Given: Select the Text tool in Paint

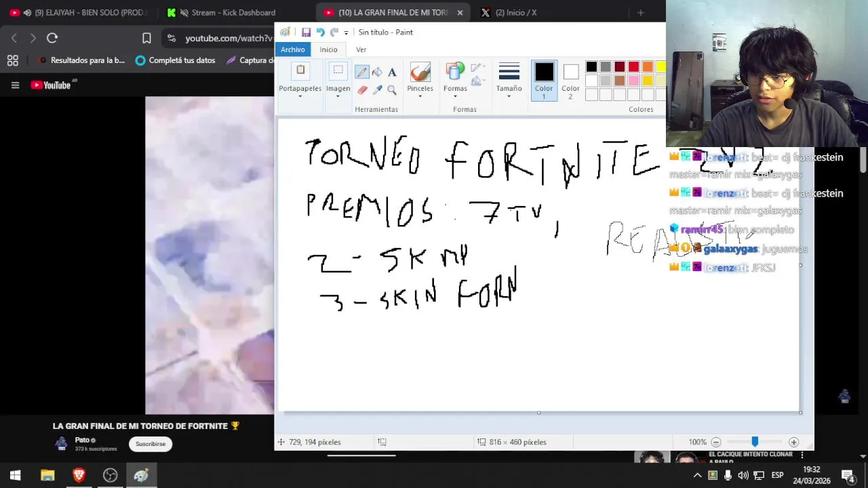Looking at the screenshot, I should [x=392, y=73].
